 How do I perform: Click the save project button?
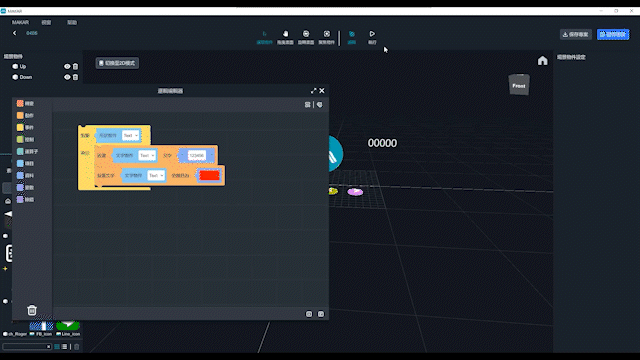576,34
